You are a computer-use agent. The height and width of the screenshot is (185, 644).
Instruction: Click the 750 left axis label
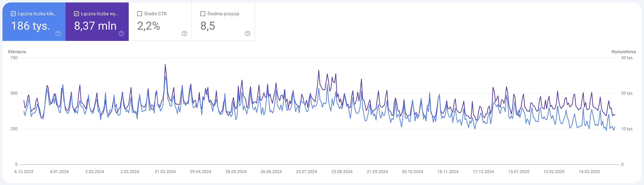[x=14, y=58]
